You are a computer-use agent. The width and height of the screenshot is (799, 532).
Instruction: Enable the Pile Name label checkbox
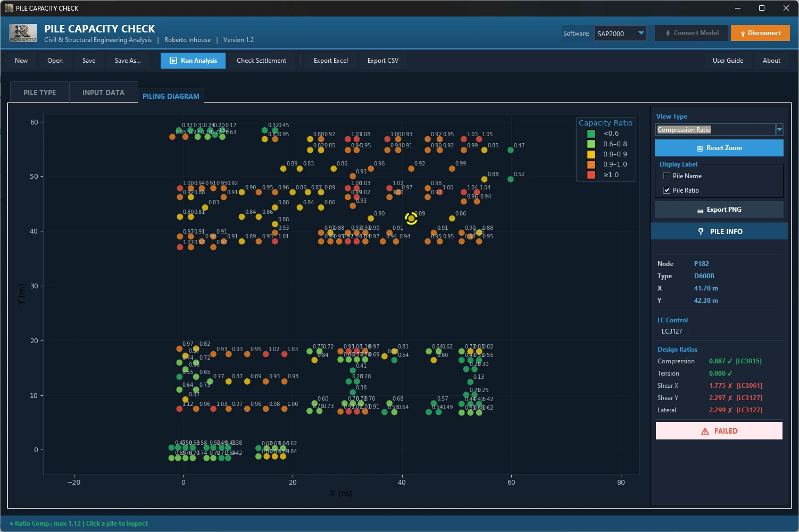[667, 176]
